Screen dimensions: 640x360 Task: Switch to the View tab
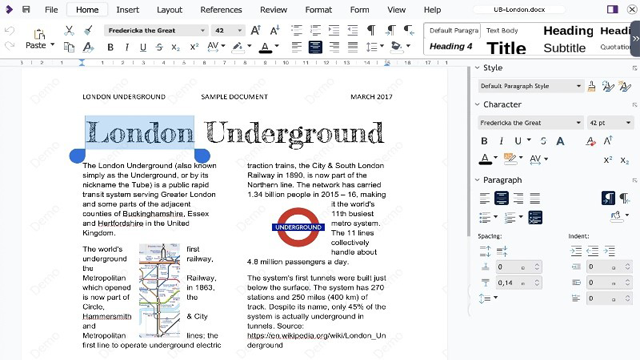tap(396, 10)
